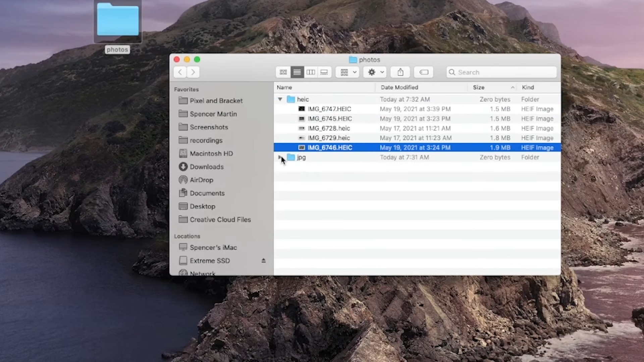Switch to column view in toolbar
The width and height of the screenshot is (644, 362).
[x=311, y=72]
